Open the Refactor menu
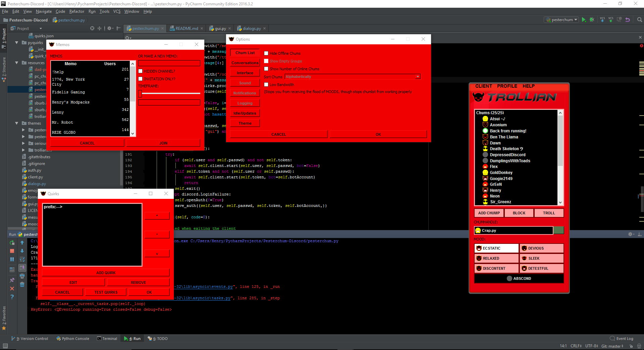The width and height of the screenshot is (644, 350). pyautogui.click(x=77, y=11)
